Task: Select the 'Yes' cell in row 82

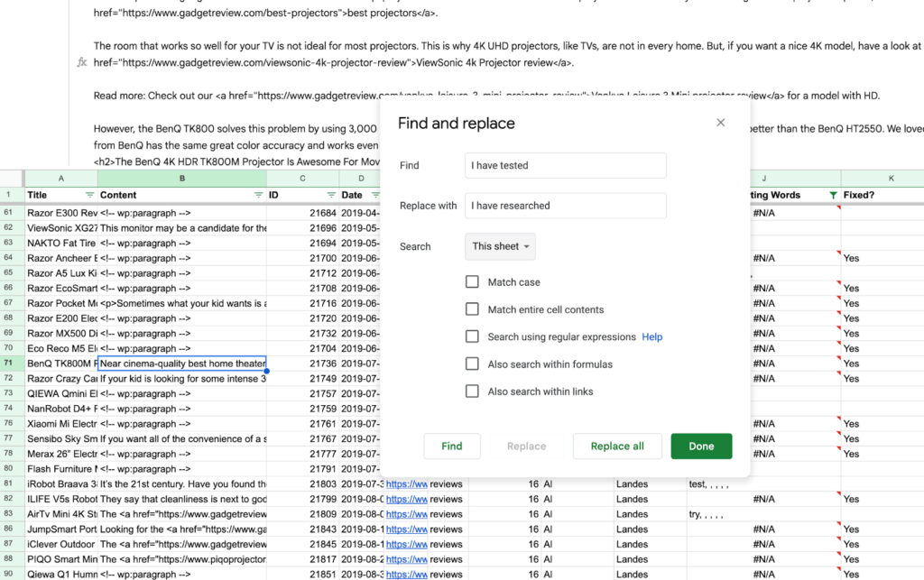Action: [x=882, y=500]
